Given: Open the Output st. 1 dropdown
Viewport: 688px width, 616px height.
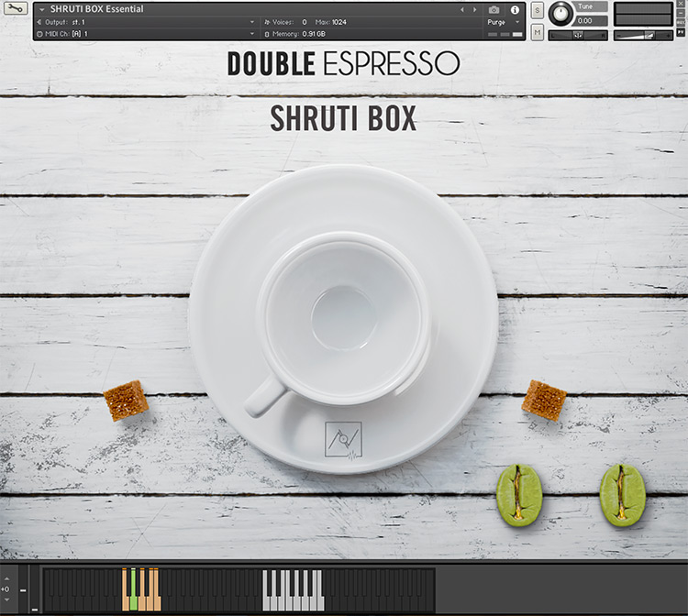Looking at the screenshot, I should (252, 22).
